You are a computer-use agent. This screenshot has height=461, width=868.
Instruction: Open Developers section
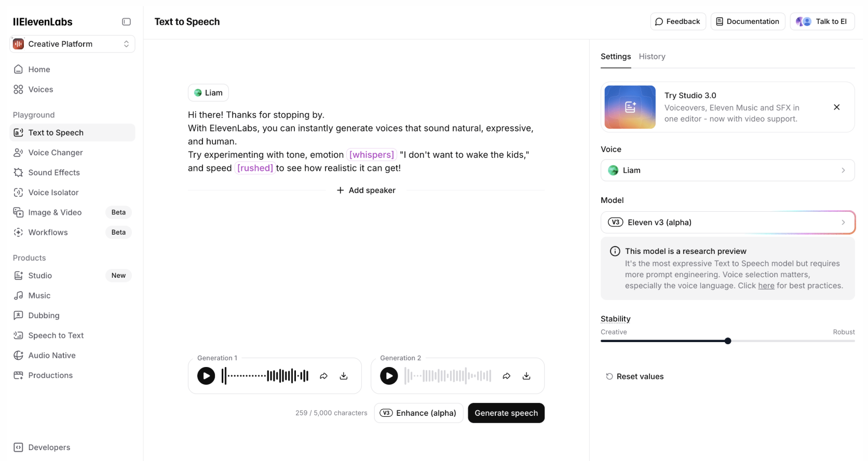coord(72,448)
